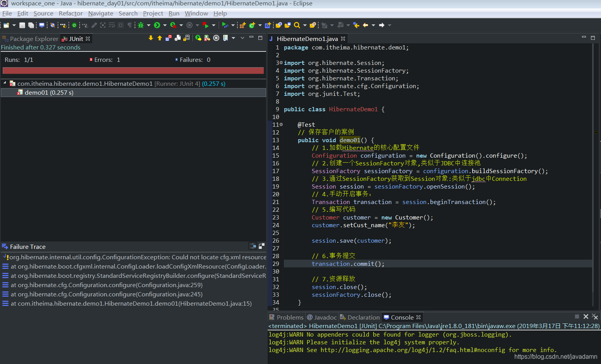The width and height of the screenshot is (601, 364).
Task: Click Terminate square icon in Console
Action: click(577, 316)
